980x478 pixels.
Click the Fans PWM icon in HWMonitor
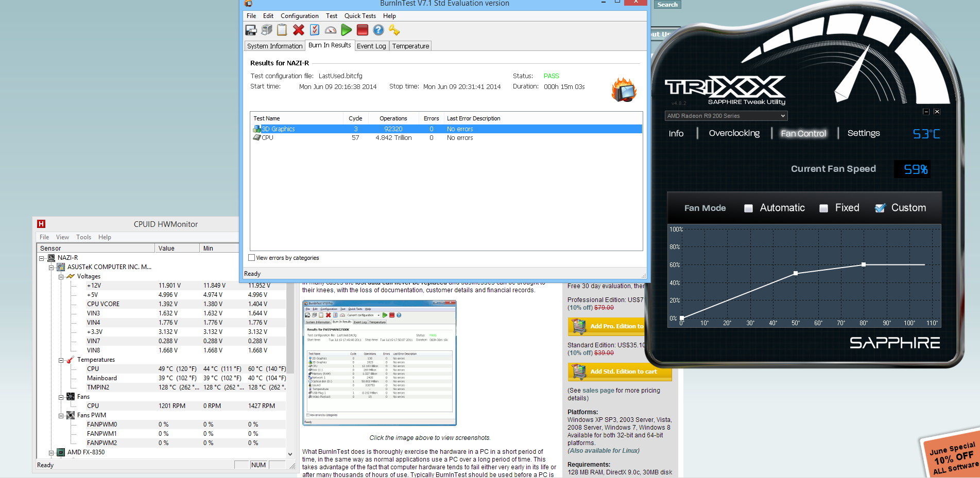71,415
